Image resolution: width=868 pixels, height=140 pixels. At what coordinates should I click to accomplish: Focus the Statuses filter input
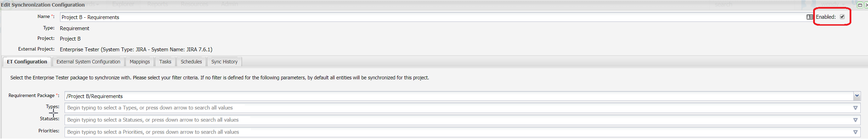[x=451, y=120]
